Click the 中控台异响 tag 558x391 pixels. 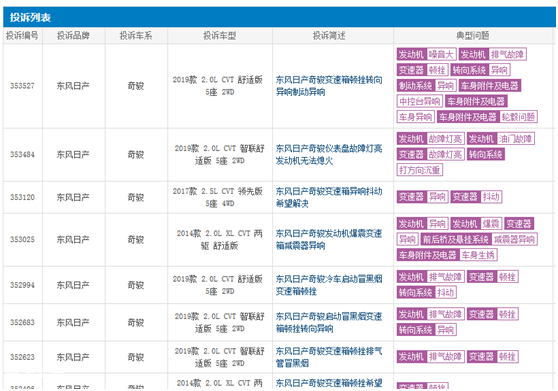click(420, 101)
